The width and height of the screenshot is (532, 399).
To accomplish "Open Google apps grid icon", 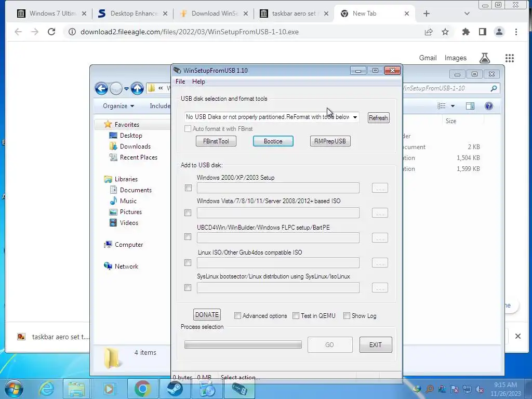I will point(509,58).
